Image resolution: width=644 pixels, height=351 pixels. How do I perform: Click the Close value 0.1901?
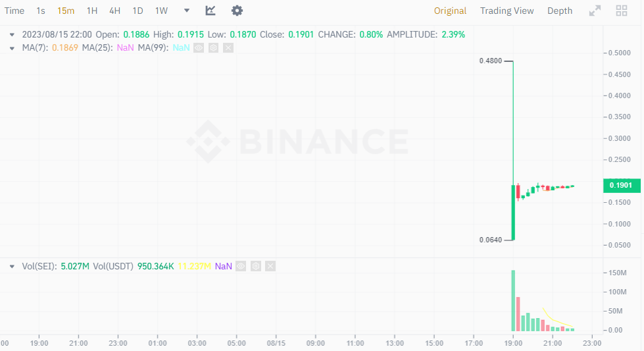(x=301, y=34)
